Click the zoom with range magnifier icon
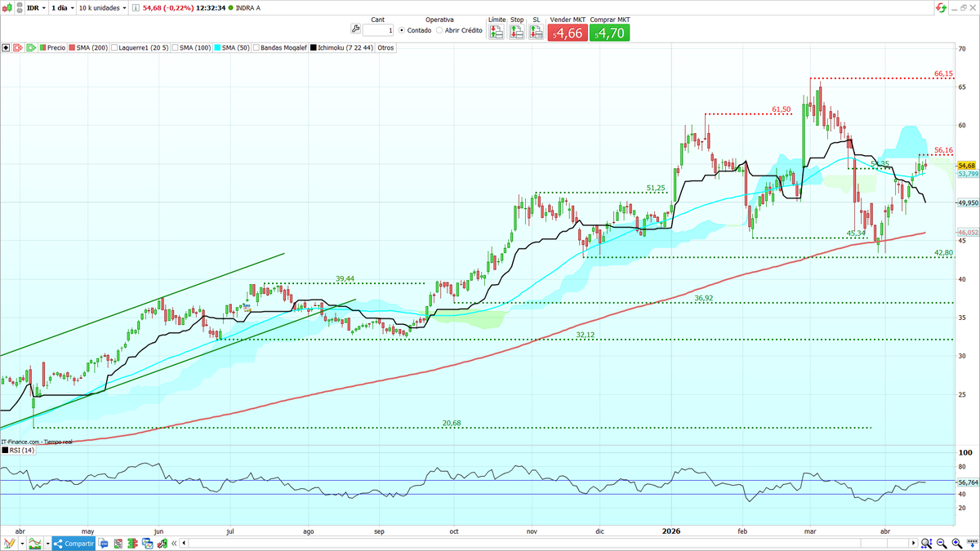The image size is (980, 551). (x=927, y=543)
